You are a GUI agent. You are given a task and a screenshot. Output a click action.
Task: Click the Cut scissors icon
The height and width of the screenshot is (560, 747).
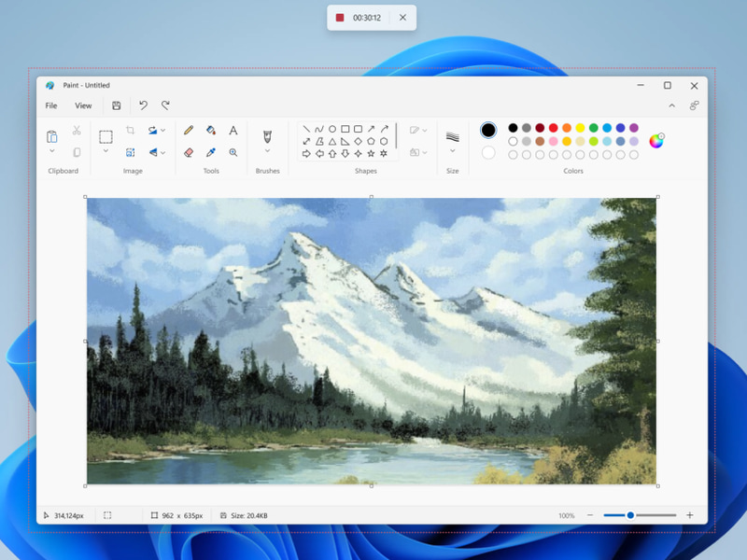[x=77, y=130]
